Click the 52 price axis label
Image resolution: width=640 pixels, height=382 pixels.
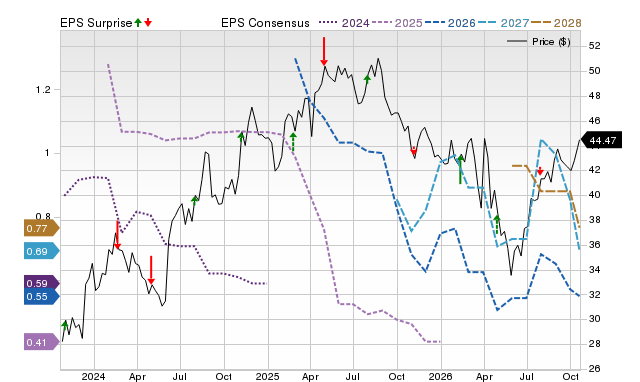(594, 46)
